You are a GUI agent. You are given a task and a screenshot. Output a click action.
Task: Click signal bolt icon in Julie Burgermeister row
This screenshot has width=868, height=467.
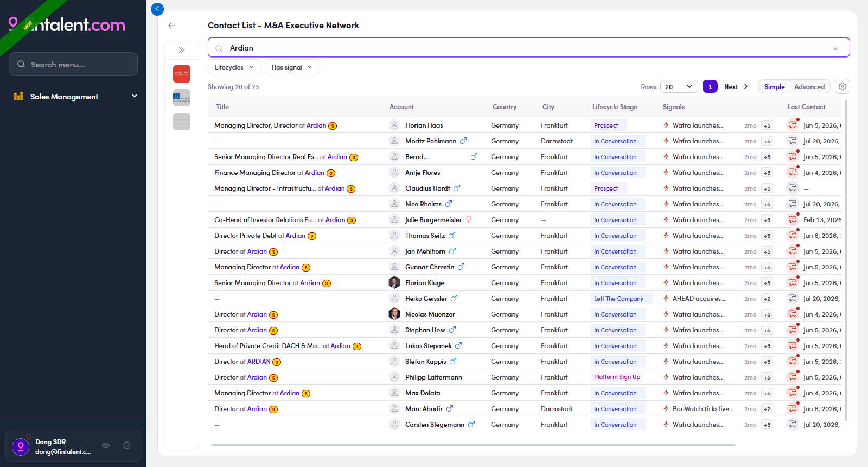pos(666,220)
